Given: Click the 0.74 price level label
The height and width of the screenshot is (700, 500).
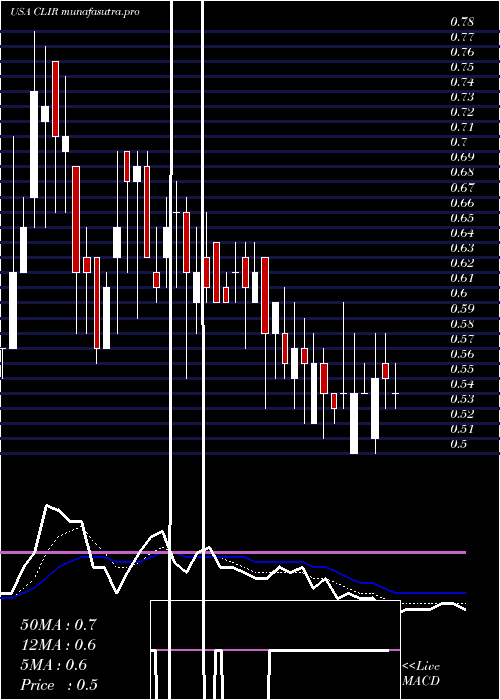Looking at the screenshot, I should pyautogui.click(x=462, y=82).
